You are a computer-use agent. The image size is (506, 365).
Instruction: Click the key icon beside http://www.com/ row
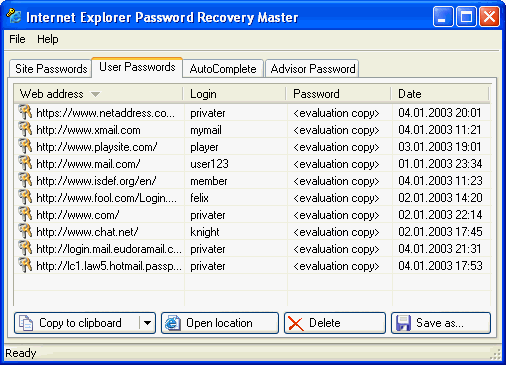[25, 214]
